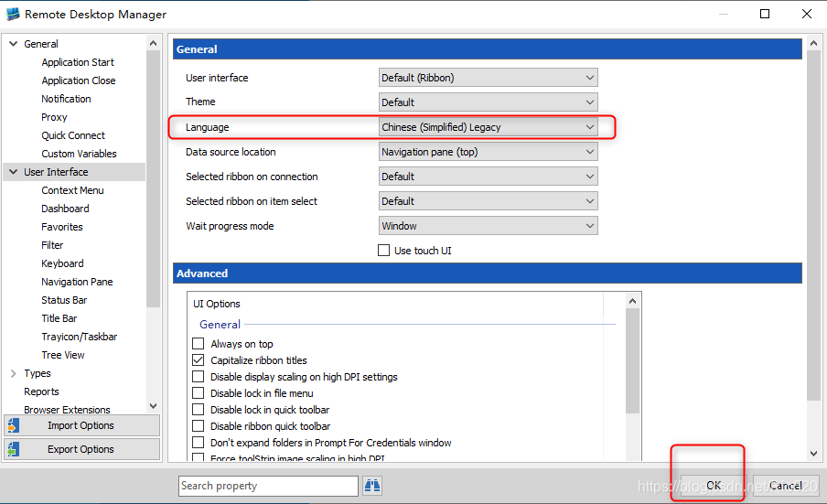
Task: Click the OK button
Action: point(713,486)
